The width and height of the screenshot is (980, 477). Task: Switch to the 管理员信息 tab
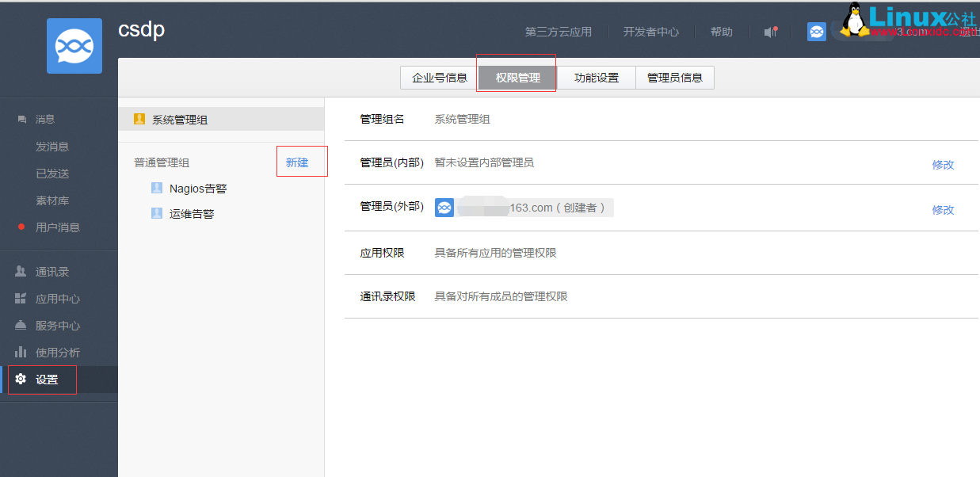pyautogui.click(x=674, y=77)
